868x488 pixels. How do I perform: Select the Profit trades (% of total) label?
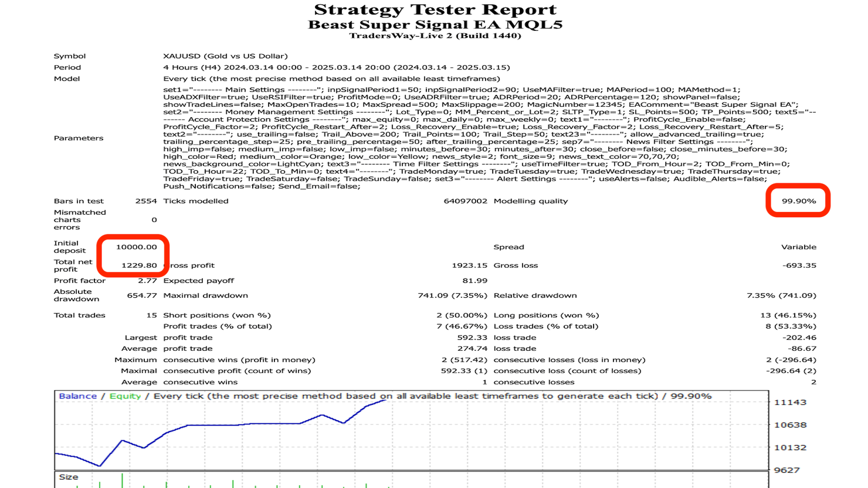tap(218, 326)
